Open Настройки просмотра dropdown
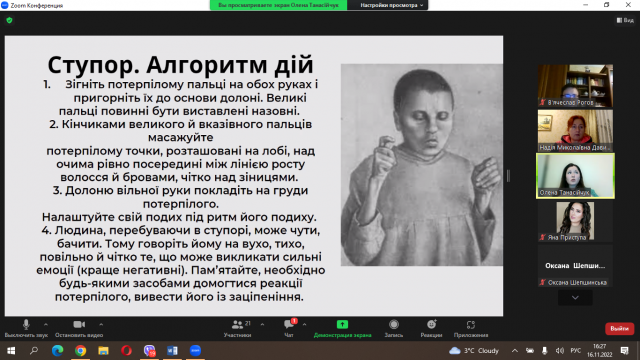Viewport: 640px width, 360px height. click(x=391, y=5)
